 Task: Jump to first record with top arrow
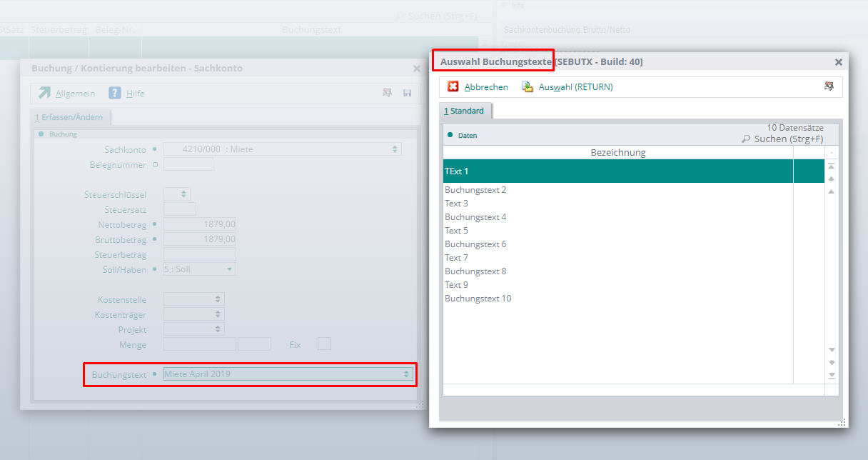coord(832,166)
